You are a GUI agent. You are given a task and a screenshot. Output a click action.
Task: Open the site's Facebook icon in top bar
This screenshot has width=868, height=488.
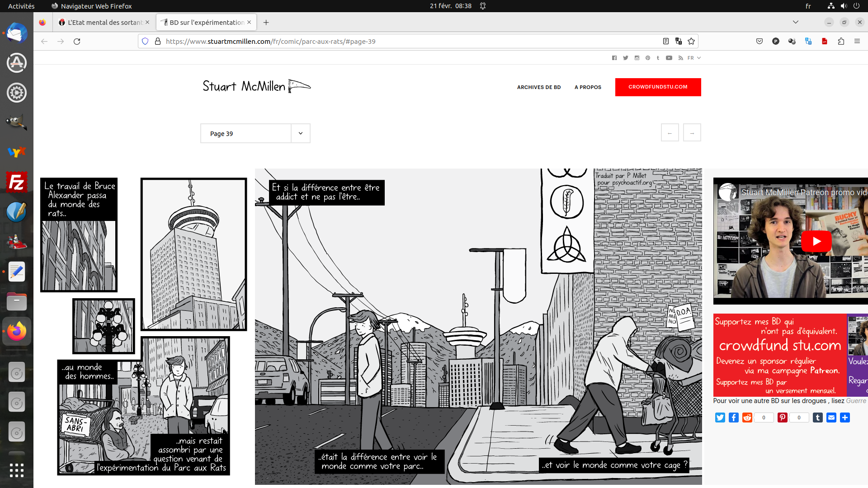coord(614,58)
